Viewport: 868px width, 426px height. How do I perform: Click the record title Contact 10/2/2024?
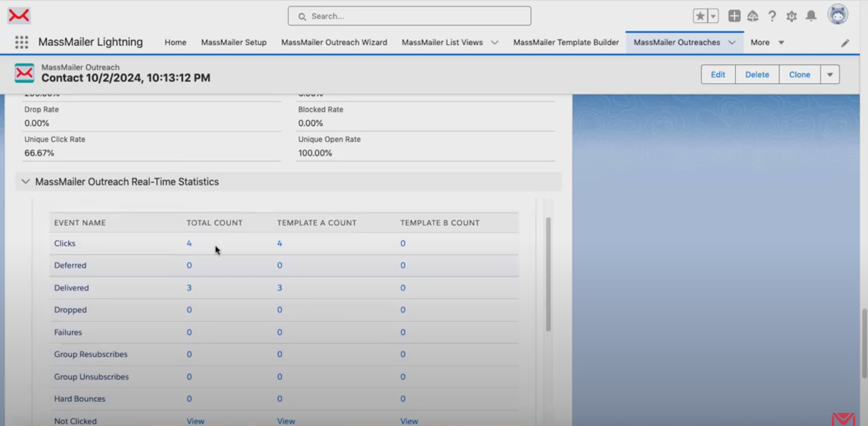pyautogui.click(x=126, y=78)
